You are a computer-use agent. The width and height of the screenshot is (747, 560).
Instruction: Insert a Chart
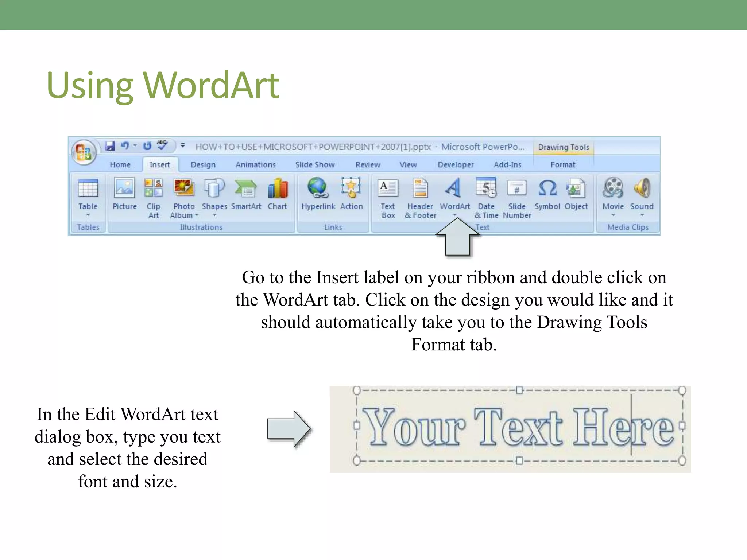point(278,194)
